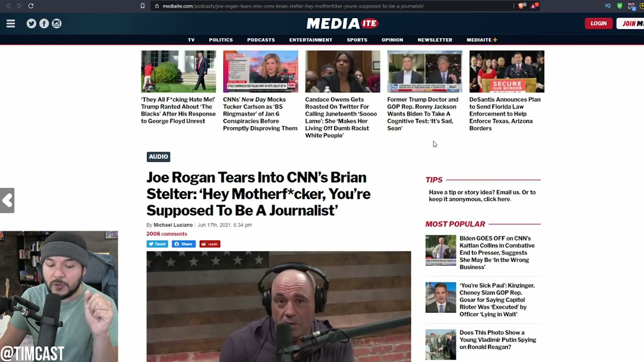Open Mediaite's Facebook page icon

click(x=44, y=24)
